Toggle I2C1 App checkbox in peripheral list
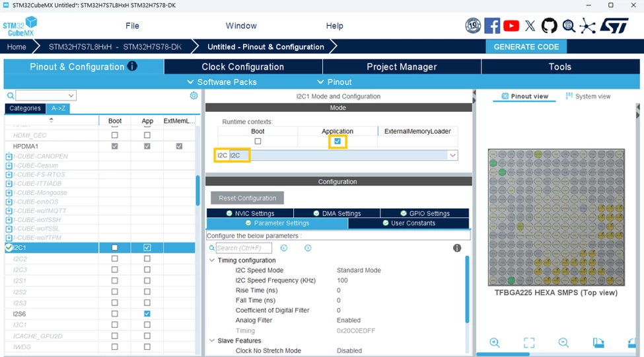 coord(147,248)
